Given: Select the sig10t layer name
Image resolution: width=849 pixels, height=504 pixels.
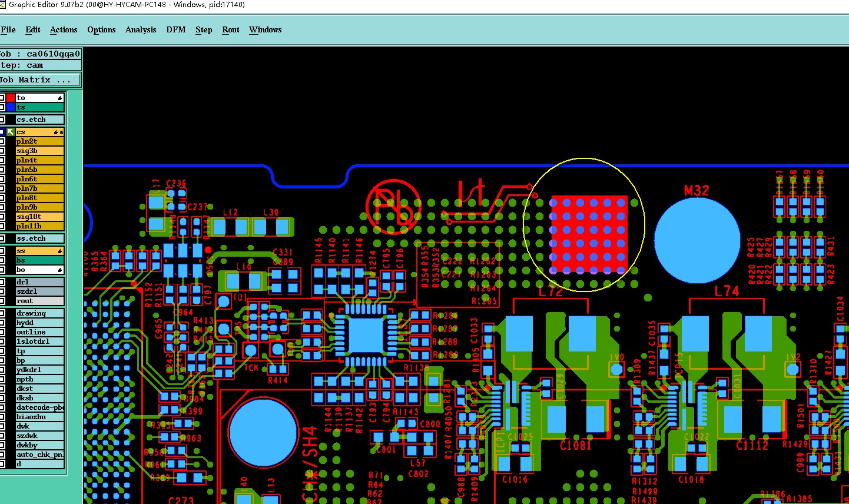Looking at the screenshot, I should [39, 217].
